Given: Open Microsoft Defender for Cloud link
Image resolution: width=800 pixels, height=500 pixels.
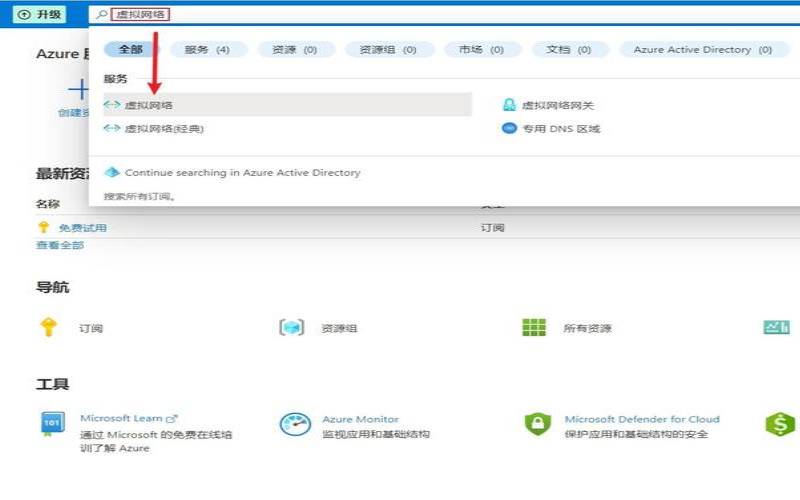Looking at the screenshot, I should point(642,419).
